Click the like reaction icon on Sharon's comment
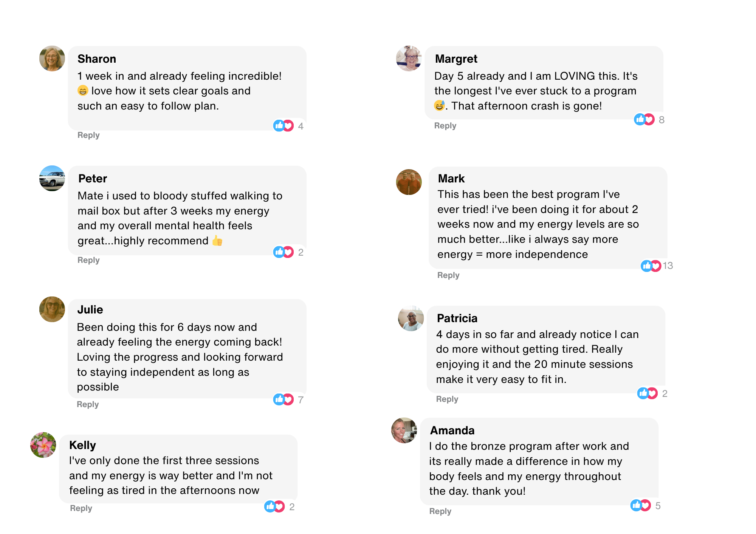Image resolution: width=756 pixels, height=534 pixels. tap(279, 126)
